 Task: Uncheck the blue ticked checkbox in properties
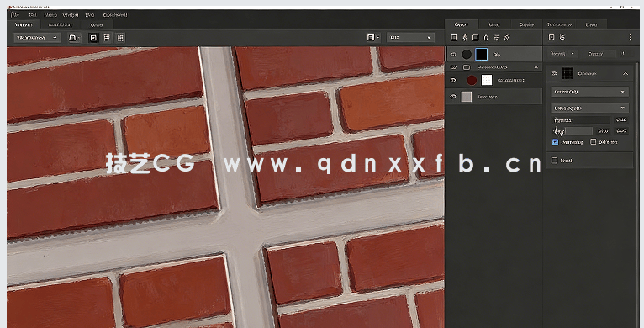coord(555,142)
